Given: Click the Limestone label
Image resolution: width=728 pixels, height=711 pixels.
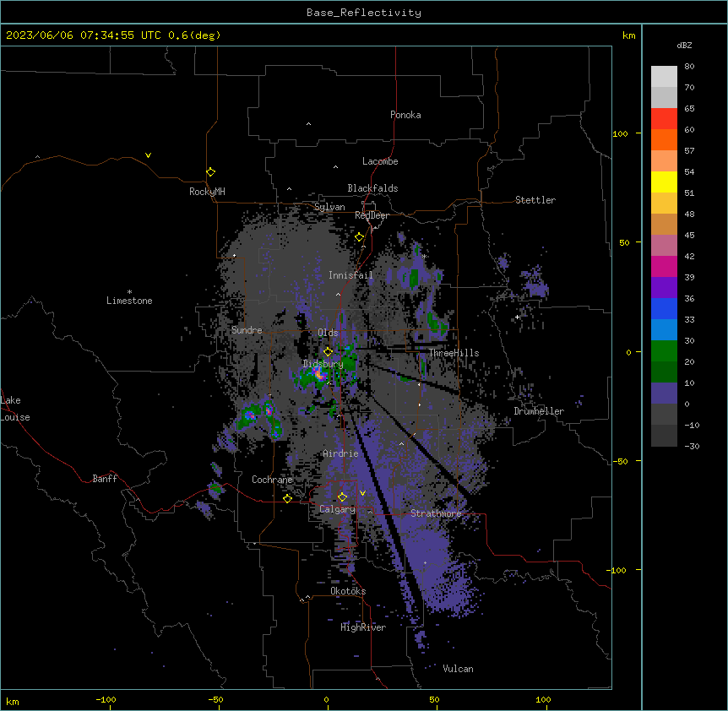Looking at the screenshot, I should (x=129, y=301).
